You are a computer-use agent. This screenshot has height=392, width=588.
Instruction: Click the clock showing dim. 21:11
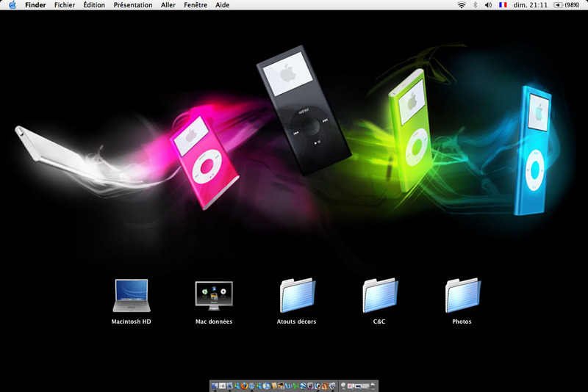click(x=529, y=5)
